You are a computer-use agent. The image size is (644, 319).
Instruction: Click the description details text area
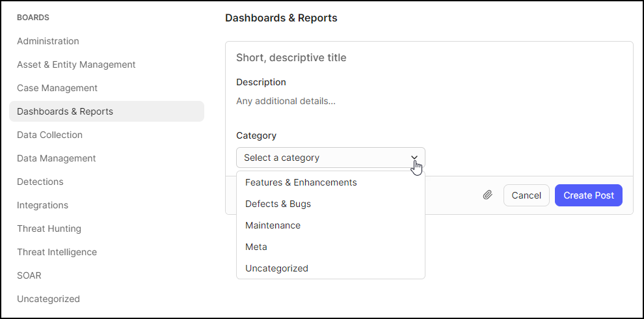click(429, 101)
